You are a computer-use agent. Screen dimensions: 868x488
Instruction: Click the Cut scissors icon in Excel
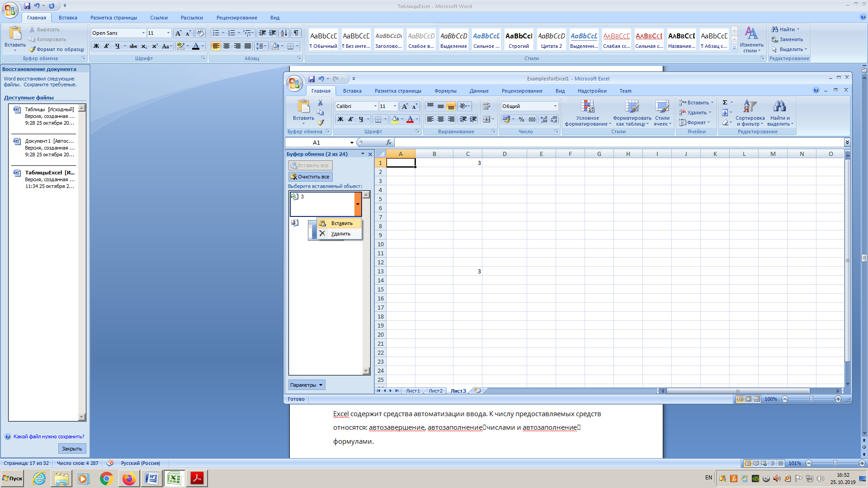point(321,103)
